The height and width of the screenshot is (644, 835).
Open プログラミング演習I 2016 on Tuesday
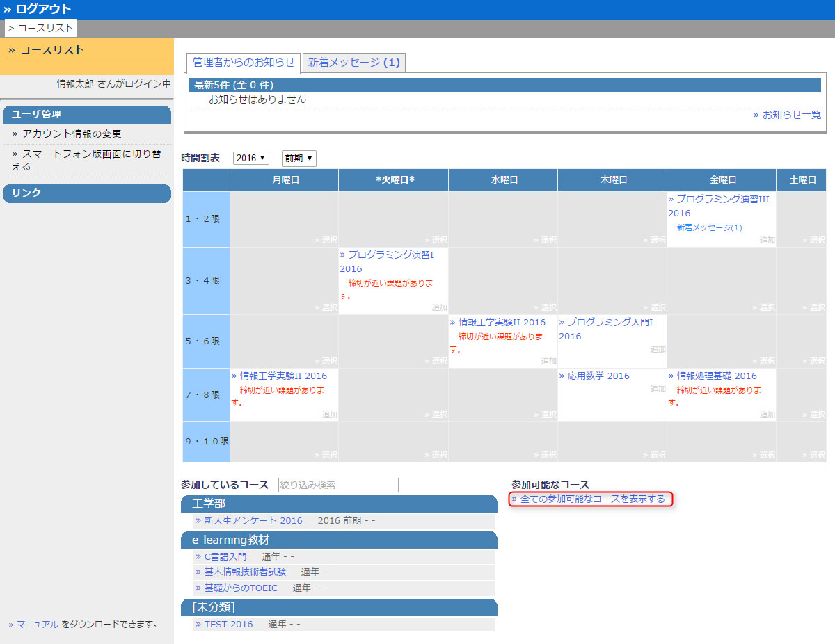(390, 255)
